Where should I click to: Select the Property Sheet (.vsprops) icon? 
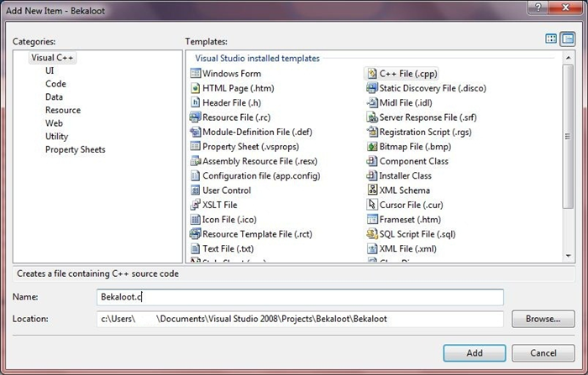click(196, 147)
